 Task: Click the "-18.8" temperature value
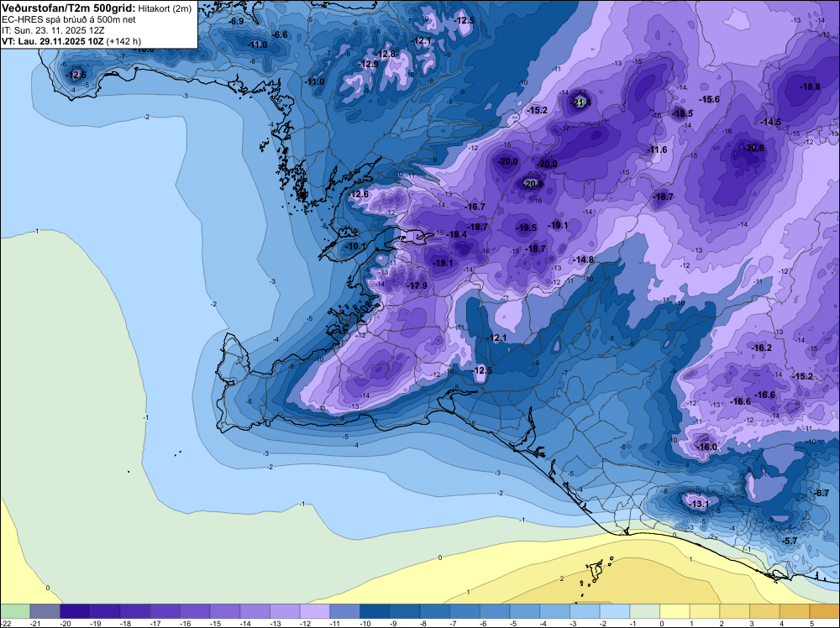click(810, 86)
